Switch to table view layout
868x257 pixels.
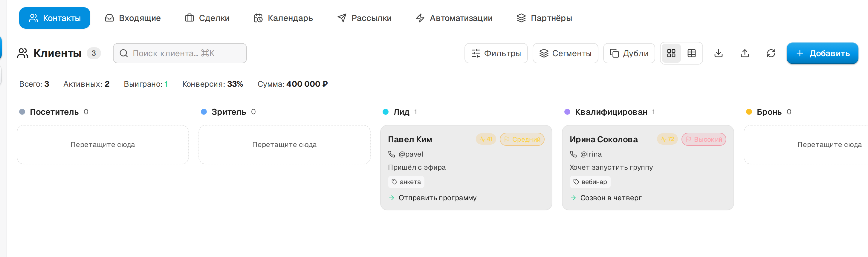[691, 53]
